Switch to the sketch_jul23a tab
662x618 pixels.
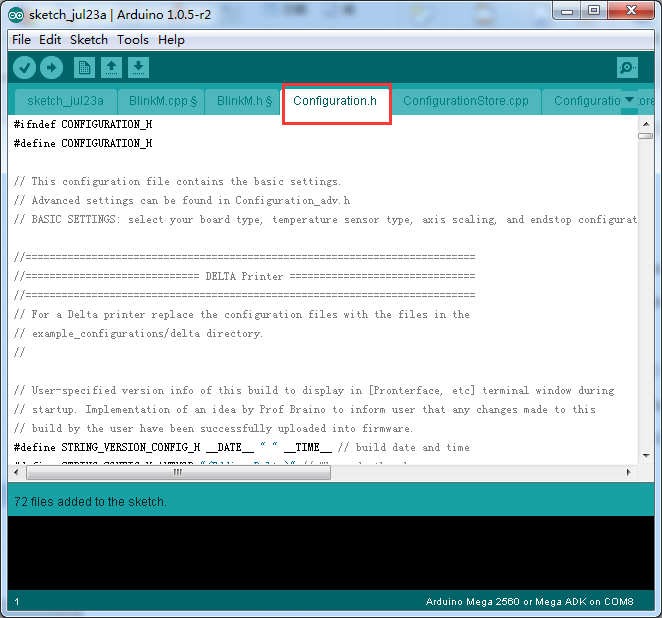[x=65, y=101]
